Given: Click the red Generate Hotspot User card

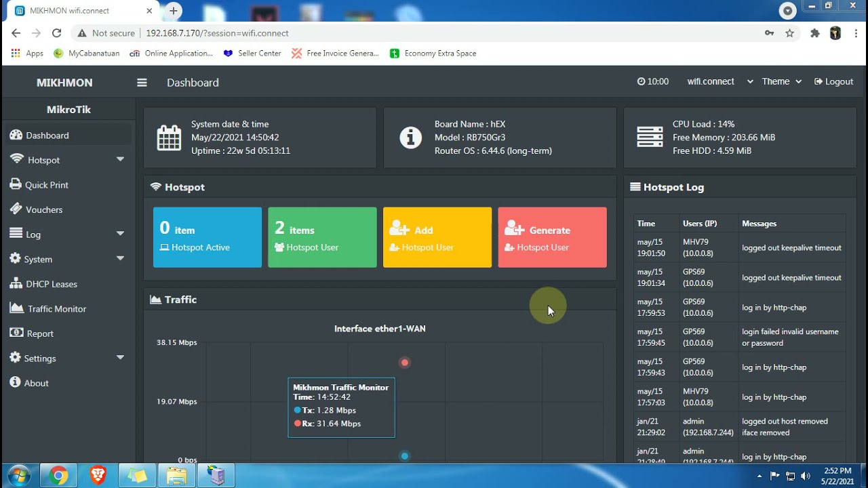Looking at the screenshot, I should 552,237.
